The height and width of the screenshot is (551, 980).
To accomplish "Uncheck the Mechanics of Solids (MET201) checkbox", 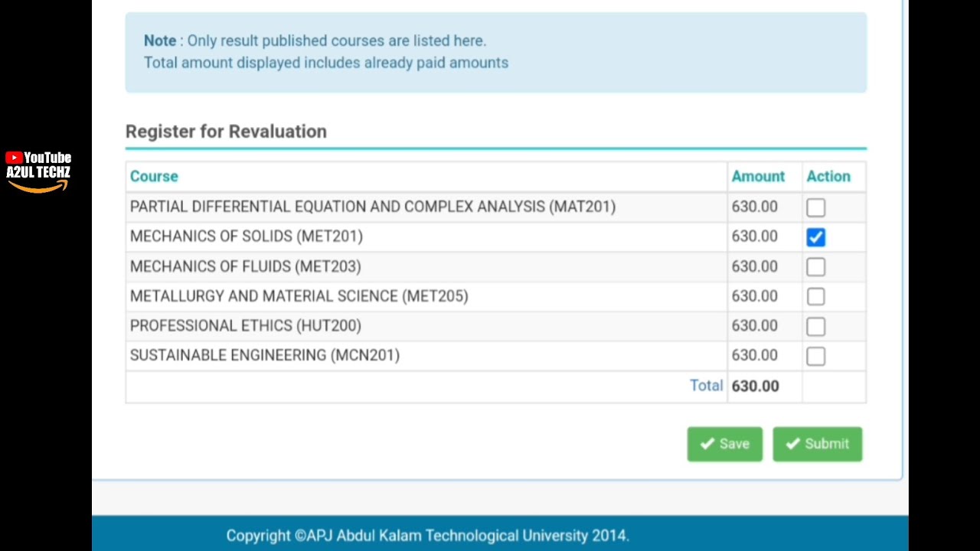I will (x=815, y=237).
